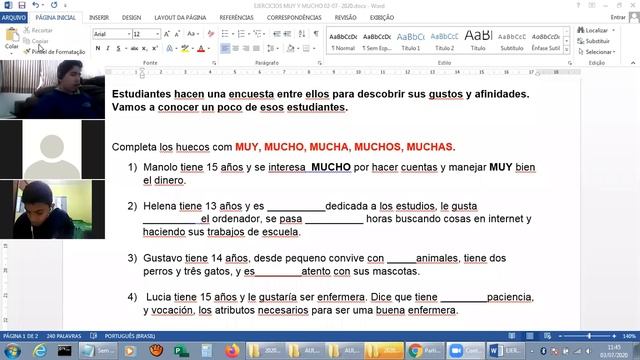Open Firefox from the taskbar

coord(232,351)
